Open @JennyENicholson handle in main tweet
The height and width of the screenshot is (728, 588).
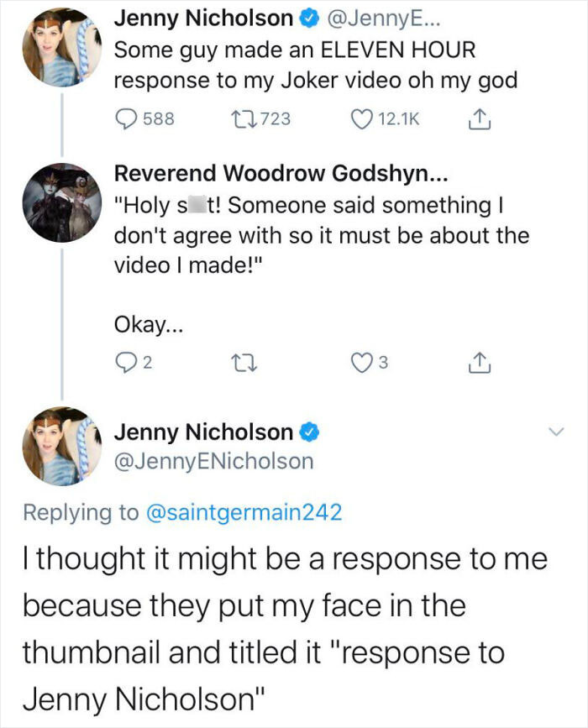[x=213, y=461]
